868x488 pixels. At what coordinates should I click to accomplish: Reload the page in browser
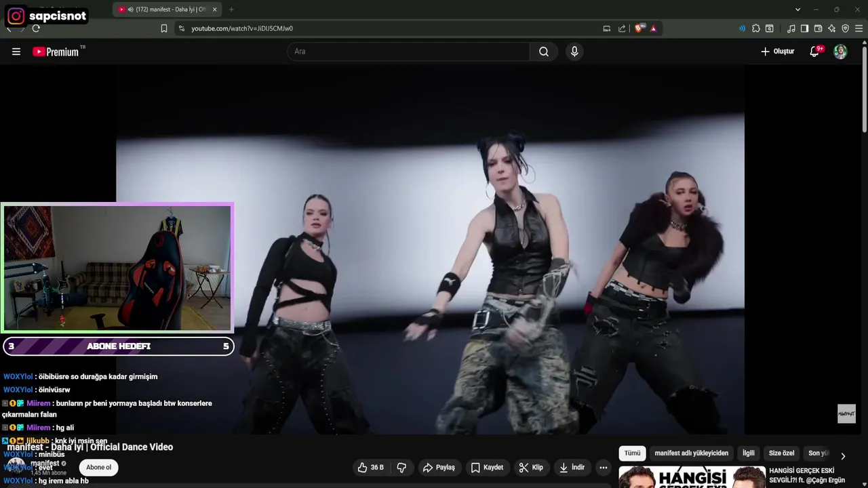(36, 28)
